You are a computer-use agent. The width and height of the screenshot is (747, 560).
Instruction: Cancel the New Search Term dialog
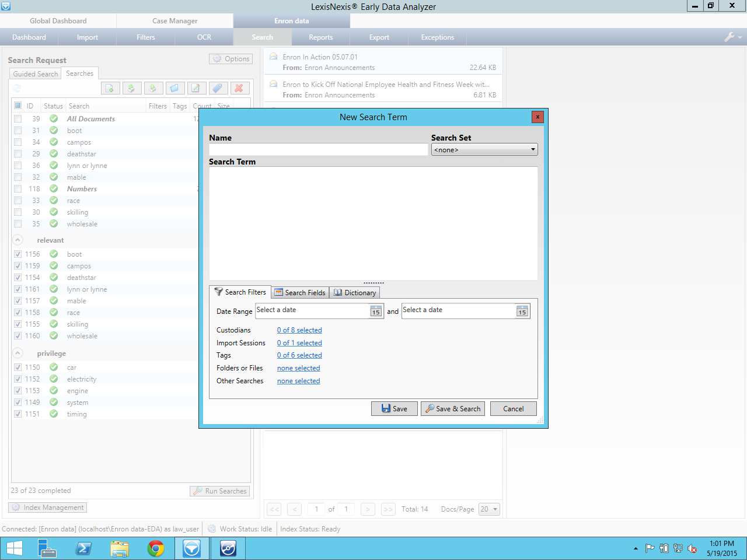[x=514, y=409]
